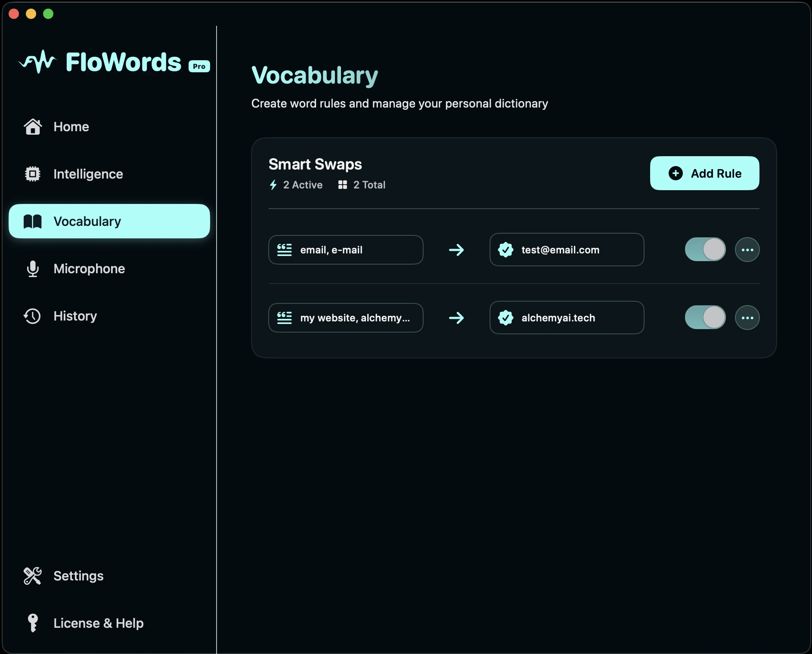Click the Intelligence chip icon

click(33, 174)
